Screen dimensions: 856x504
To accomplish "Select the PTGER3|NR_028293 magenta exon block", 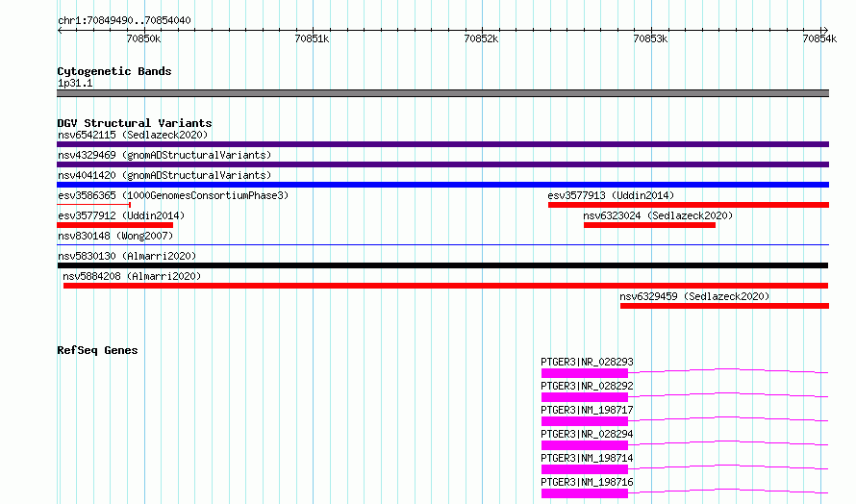I will point(585,373).
